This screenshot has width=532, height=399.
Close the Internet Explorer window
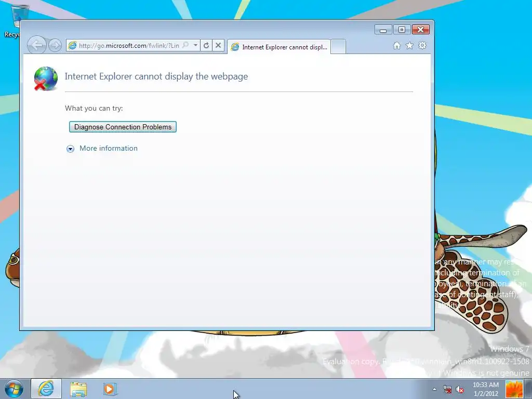click(421, 30)
